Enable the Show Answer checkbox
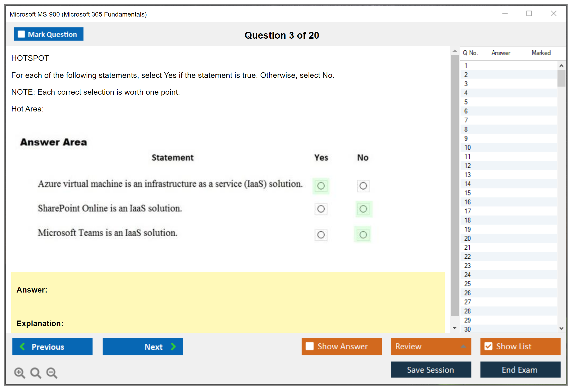The image size is (574, 392). click(310, 346)
